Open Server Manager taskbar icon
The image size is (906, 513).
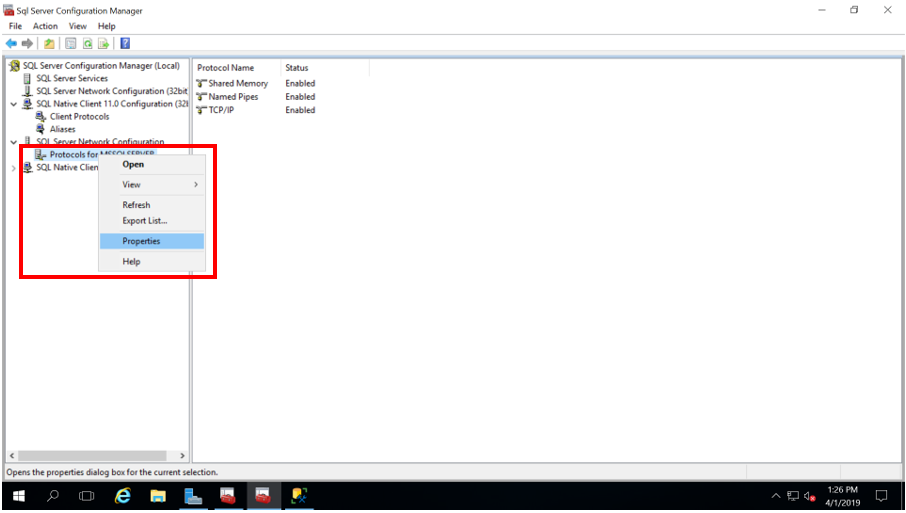(193, 496)
